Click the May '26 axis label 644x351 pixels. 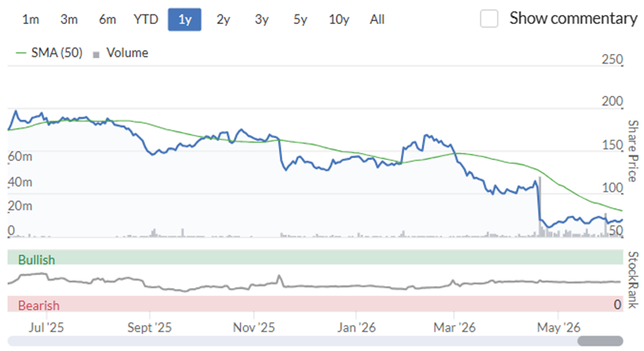coord(558,327)
